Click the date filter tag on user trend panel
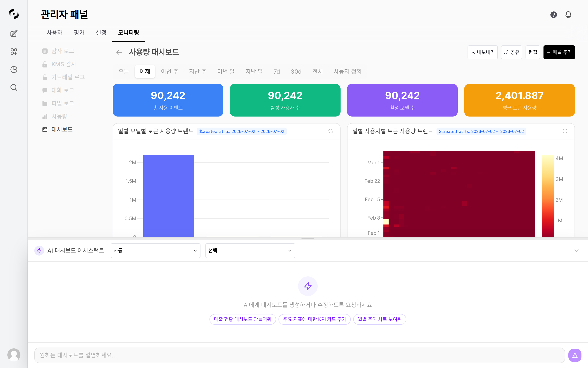Viewport: 588px width, 368px height. tap(481, 131)
